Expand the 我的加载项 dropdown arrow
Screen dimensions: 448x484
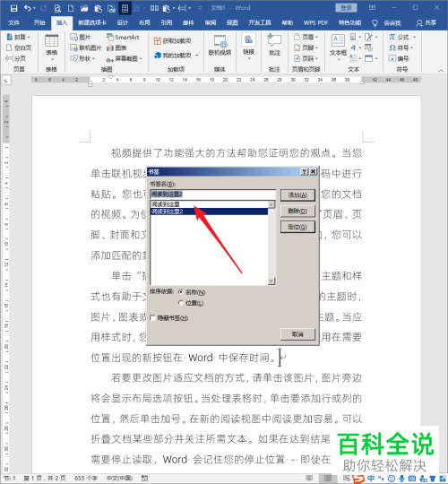click(x=196, y=56)
